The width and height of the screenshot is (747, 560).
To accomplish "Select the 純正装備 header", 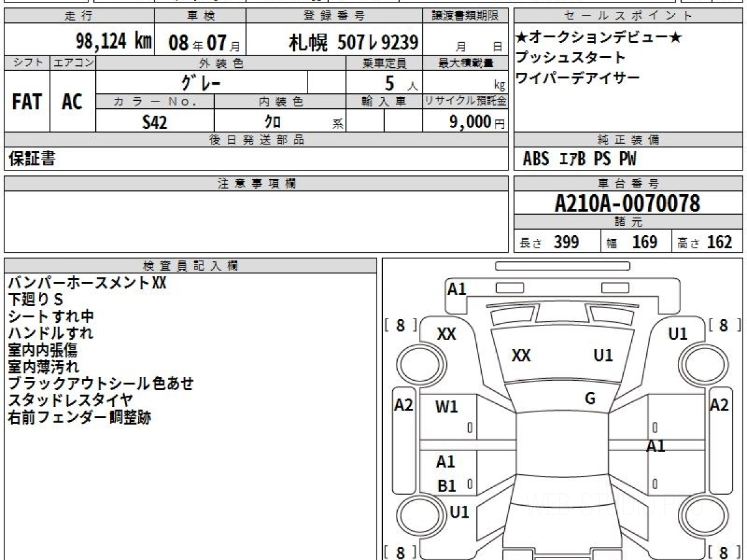I will (x=628, y=140).
